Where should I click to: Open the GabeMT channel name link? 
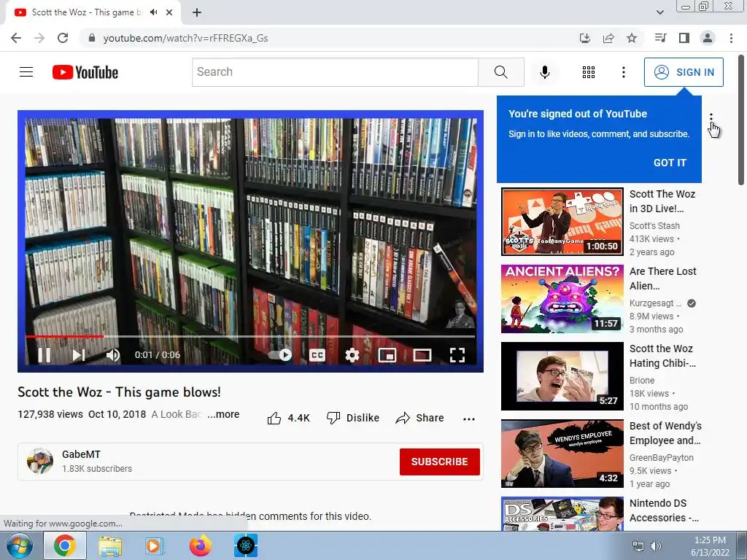pyautogui.click(x=81, y=454)
